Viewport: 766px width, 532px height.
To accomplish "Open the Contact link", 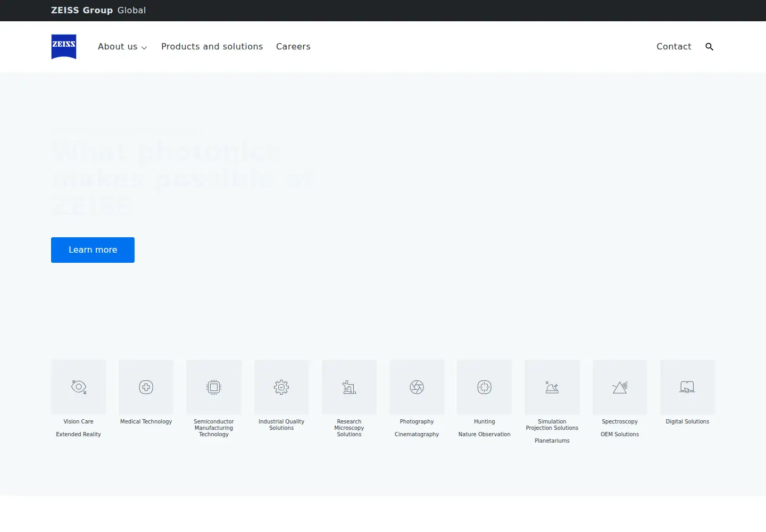I will pos(674,46).
